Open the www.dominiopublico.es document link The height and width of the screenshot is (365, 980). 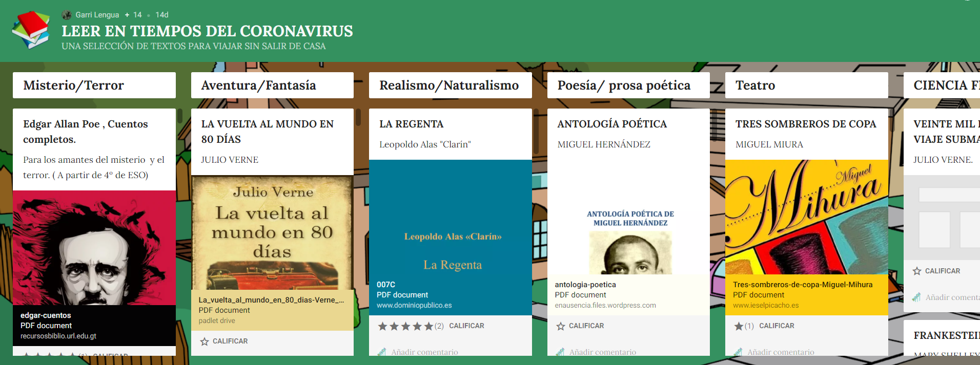coord(414,306)
